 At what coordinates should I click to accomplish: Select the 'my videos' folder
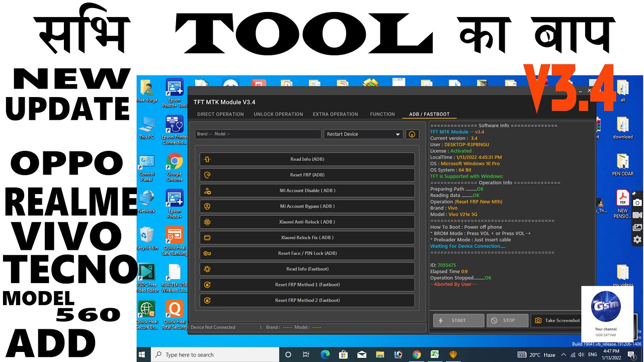click(623, 276)
